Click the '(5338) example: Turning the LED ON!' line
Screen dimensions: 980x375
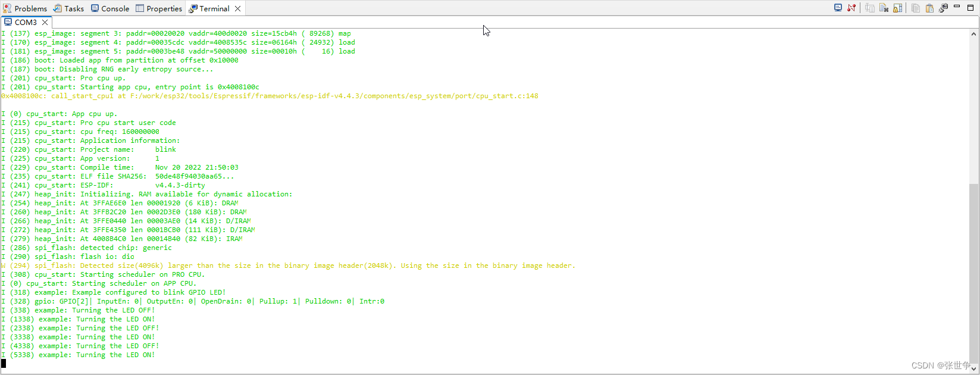point(78,355)
